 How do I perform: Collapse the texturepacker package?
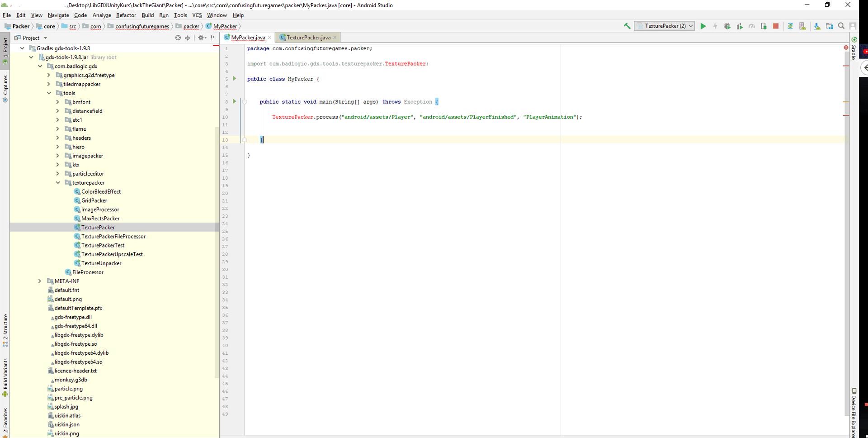tap(58, 183)
